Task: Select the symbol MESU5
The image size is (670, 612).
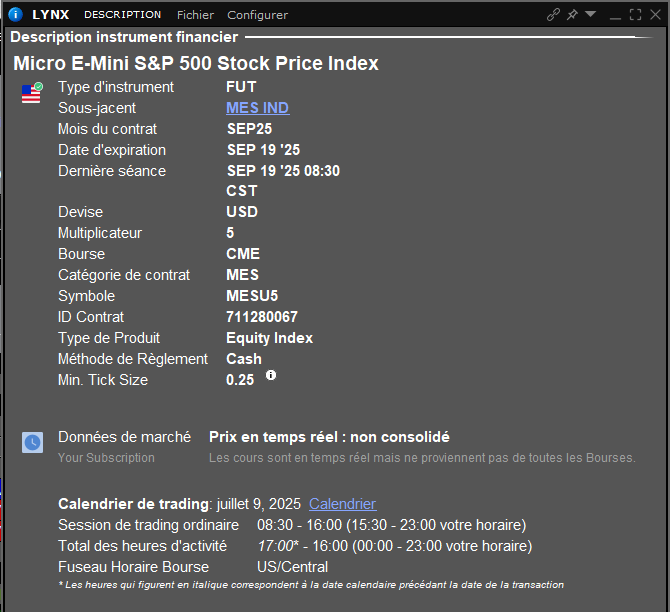Action: coord(252,296)
